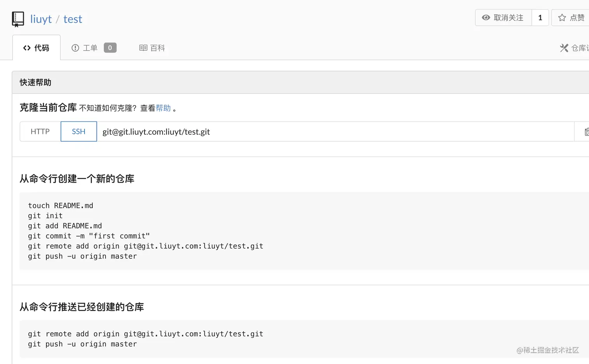Click the clone URL input field
The image size is (589, 364).
pyautogui.click(x=335, y=132)
